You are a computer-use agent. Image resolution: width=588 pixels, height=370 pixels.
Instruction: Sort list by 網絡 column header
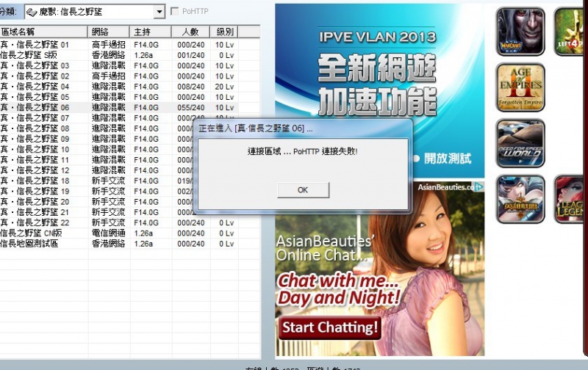(108, 32)
